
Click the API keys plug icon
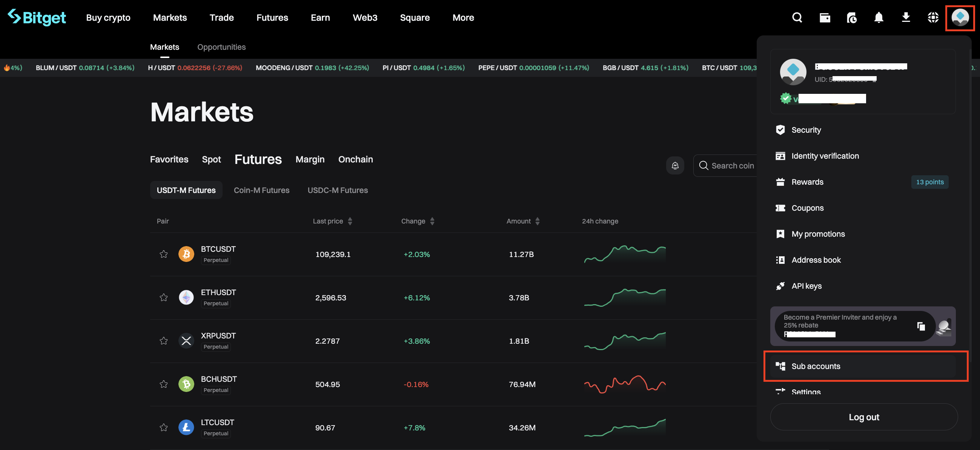780,286
